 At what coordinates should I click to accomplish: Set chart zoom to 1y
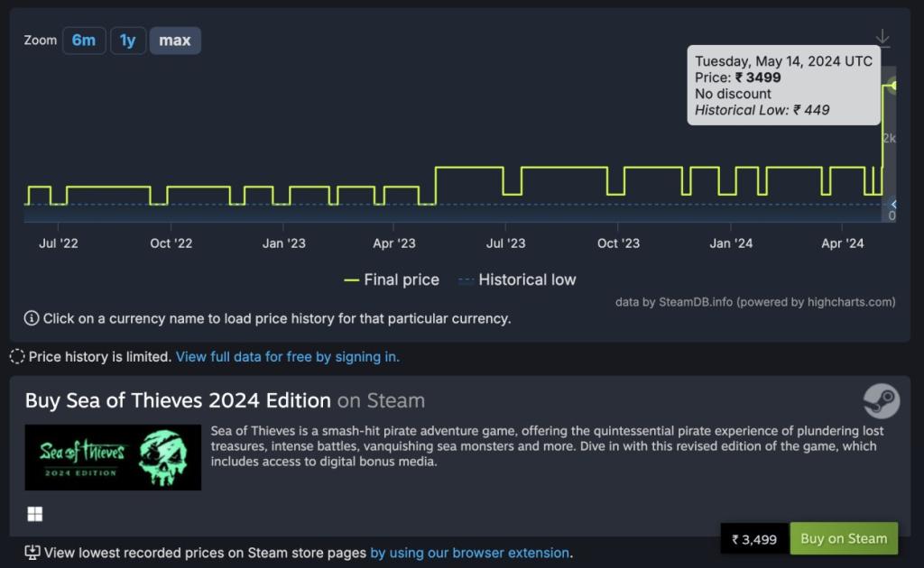[128, 41]
